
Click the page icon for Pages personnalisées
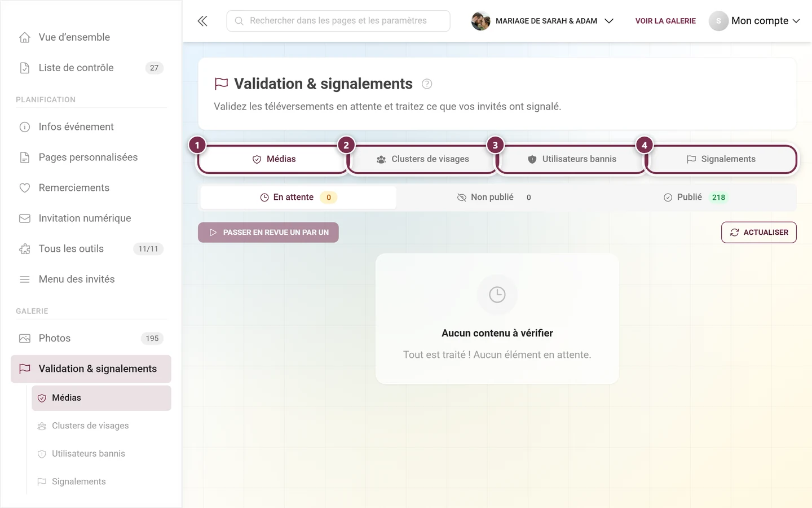[x=25, y=157]
